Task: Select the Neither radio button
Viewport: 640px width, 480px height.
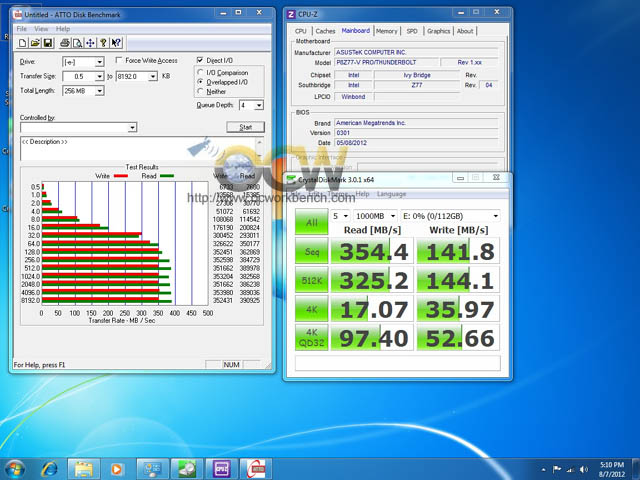Action: (x=200, y=91)
